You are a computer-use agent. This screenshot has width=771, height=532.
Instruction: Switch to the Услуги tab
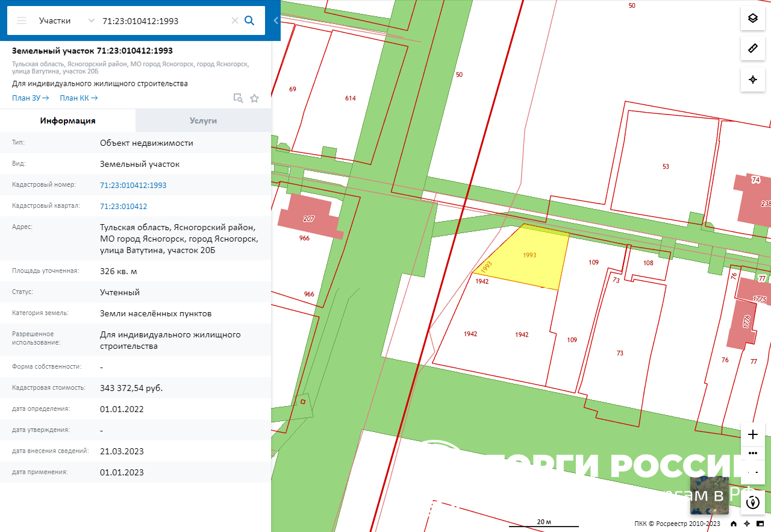coord(203,120)
